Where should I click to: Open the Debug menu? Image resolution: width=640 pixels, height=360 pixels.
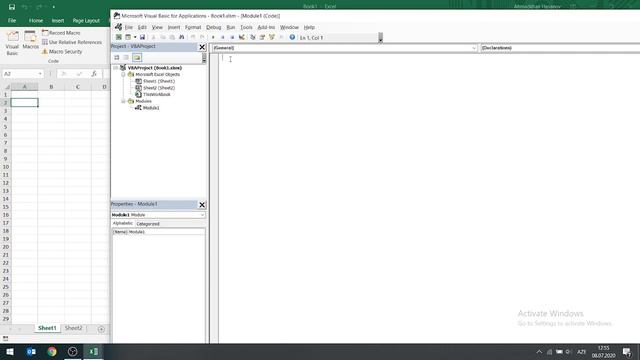(213, 27)
